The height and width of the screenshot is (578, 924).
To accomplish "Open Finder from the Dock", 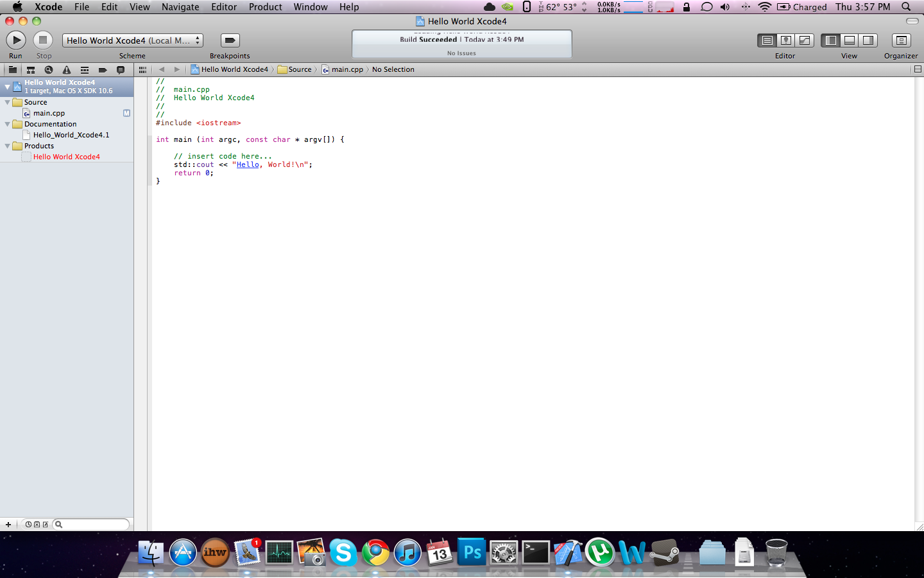I will [151, 553].
